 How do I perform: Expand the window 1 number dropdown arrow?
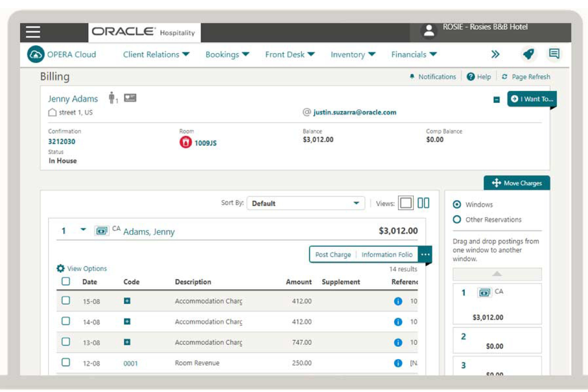click(83, 230)
